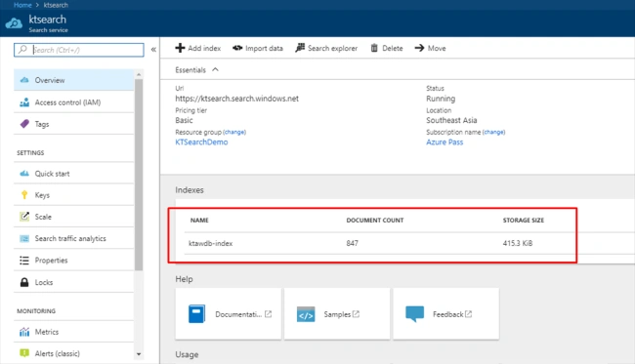Click ktsearch in the breadcrumb
Image resolution: width=635 pixels, height=364 pixels.
coord(56,5)
